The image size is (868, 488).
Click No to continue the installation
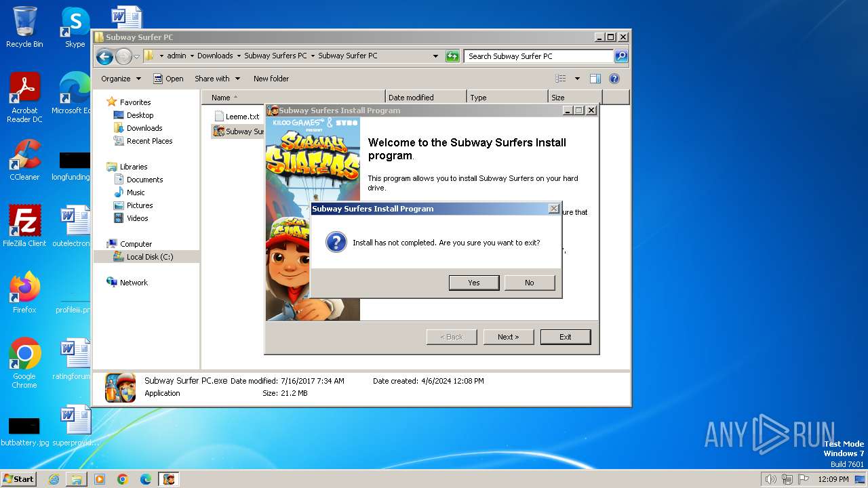[530, 283]
